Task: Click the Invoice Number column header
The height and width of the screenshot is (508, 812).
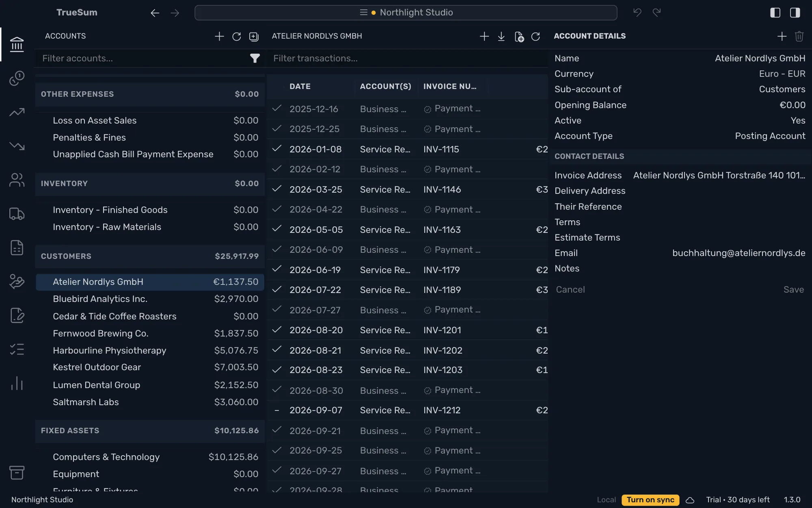Action: pyautogui.click(x=450, y=86)
